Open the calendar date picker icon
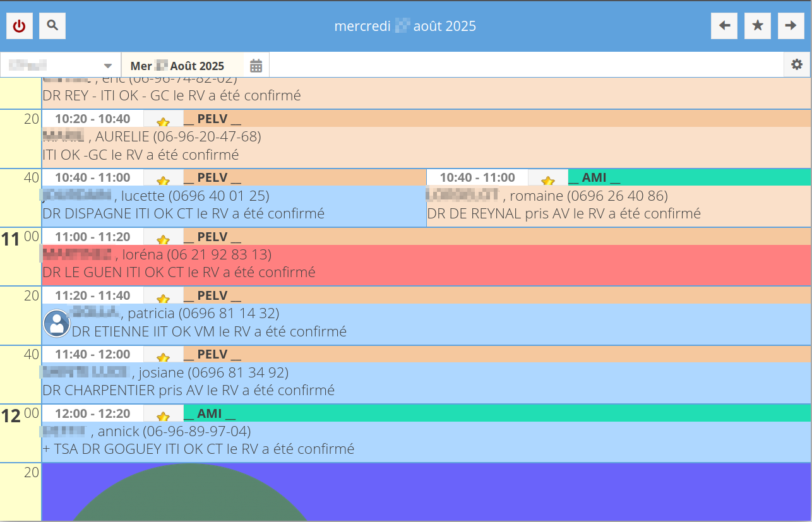Viewport: 812px width, 522px height. pos(256,66)
